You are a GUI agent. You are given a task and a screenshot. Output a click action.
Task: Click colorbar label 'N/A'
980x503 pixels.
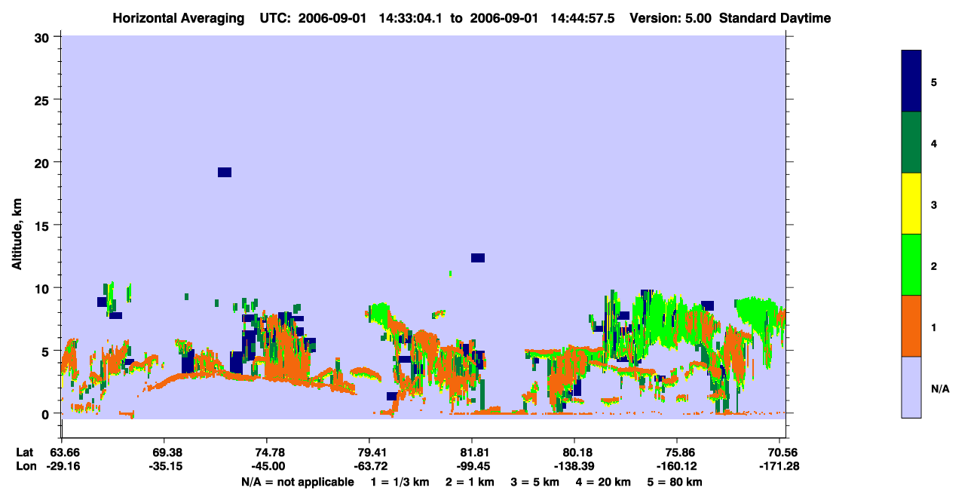coord(940,389)
